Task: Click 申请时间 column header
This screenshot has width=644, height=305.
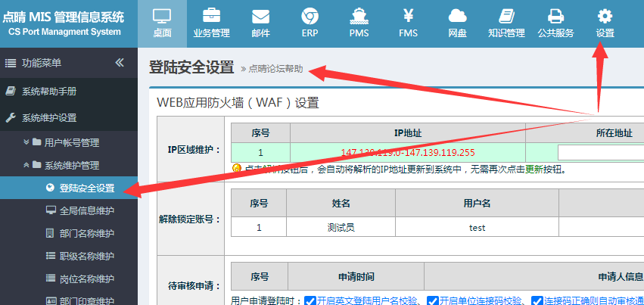Action: coord(356,277)
